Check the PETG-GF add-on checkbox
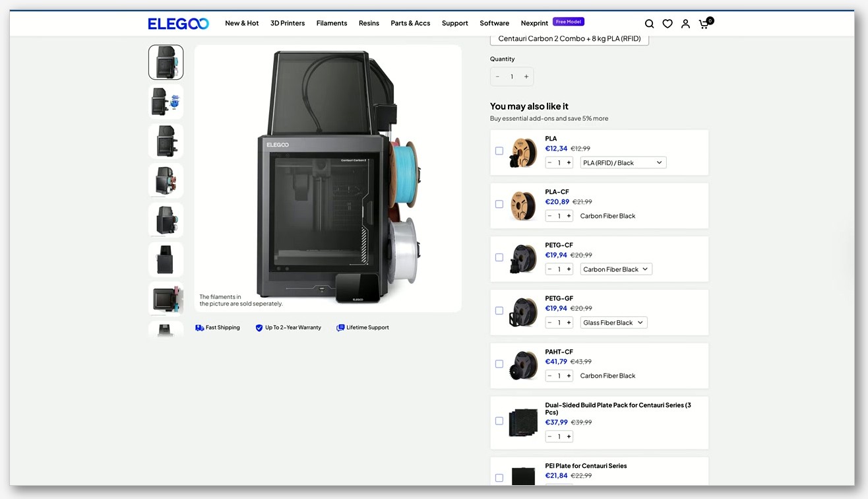Image resolution: width=868 pixels, height=499 pixels. (499, 311)
